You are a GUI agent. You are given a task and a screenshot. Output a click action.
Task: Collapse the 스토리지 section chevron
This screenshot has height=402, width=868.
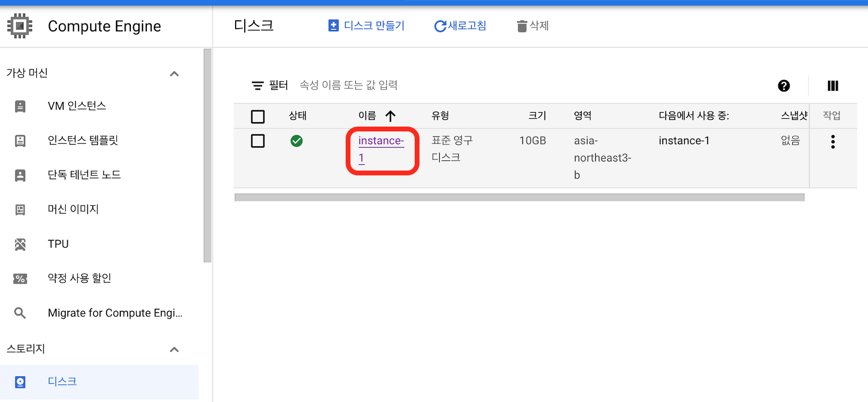[x=174, y=350]
